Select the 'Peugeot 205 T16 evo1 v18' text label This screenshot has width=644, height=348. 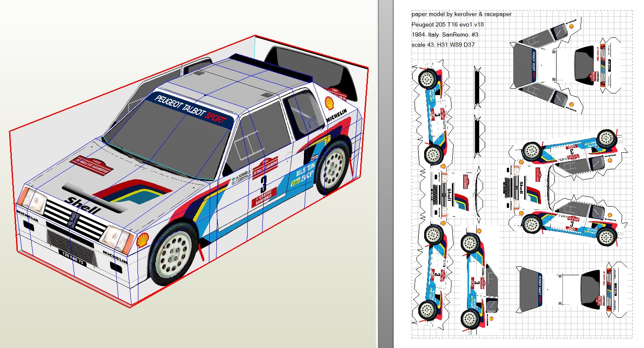tap(447, 24)
